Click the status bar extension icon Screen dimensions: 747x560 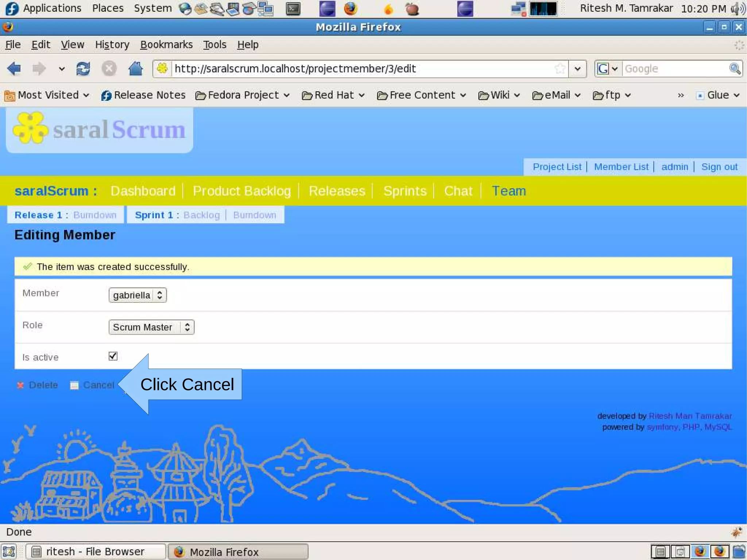point(737,532)
